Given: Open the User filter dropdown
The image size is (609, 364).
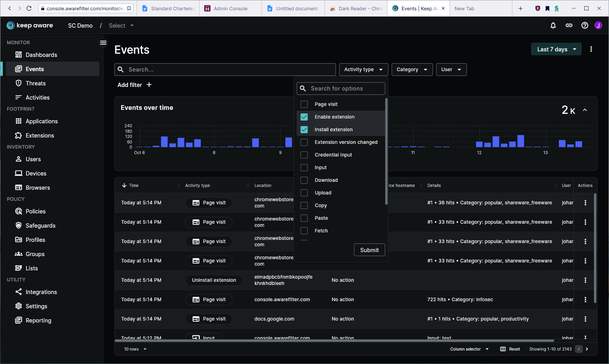Looking at the screenshot, I should (451, 70).
